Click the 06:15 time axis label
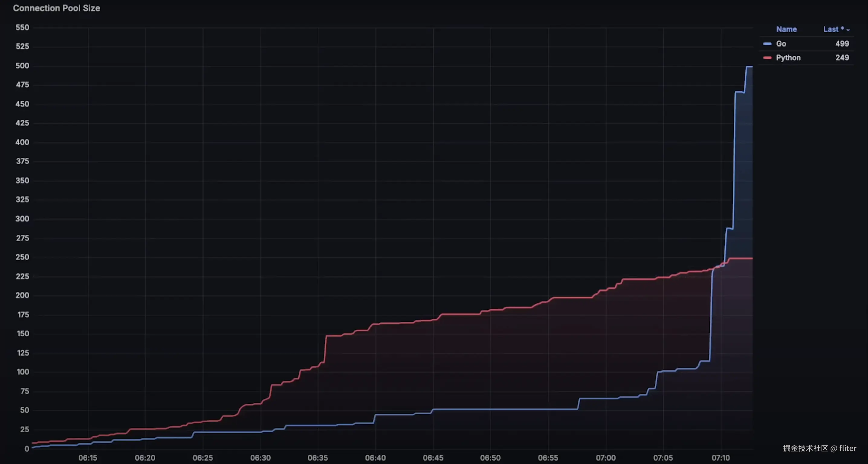This screenshot has height=464, width=868. pyautogui.click(x=88, y=458)
